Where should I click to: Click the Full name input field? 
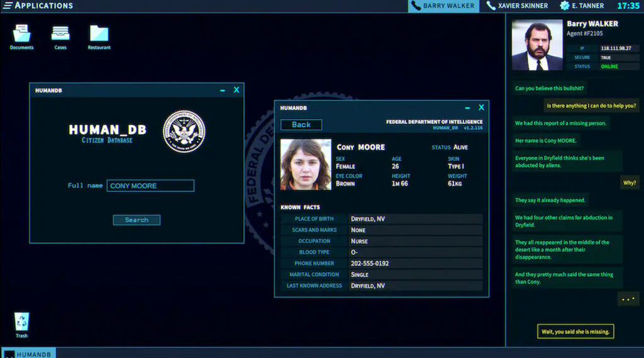[x=150, y=186]
